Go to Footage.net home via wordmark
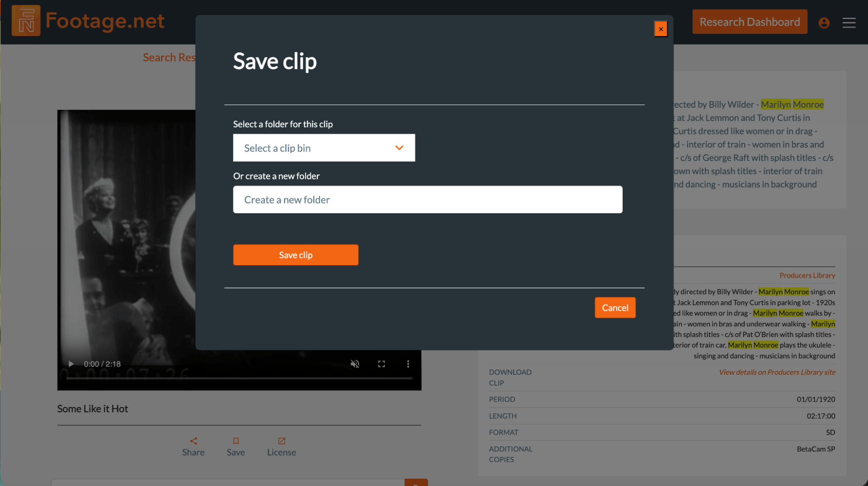This screenshot has height=486, width=868. tap(105, 21)
